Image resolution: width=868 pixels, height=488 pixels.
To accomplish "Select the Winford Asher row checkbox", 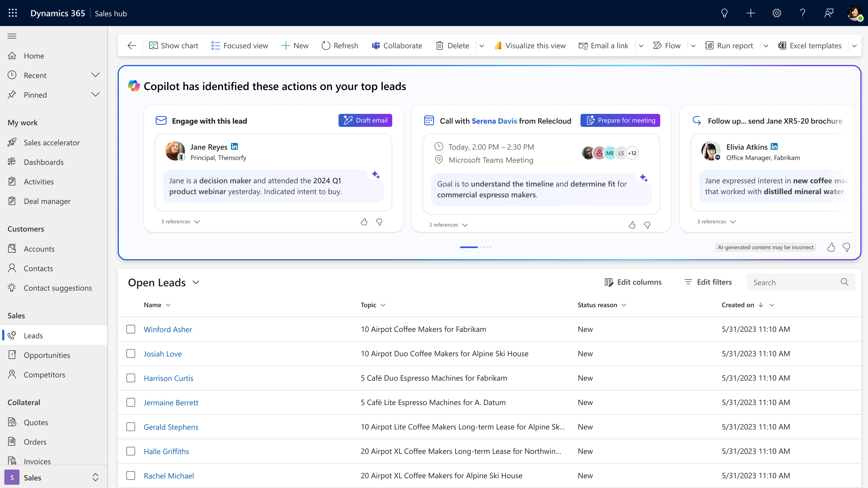I will pos(131,329).
